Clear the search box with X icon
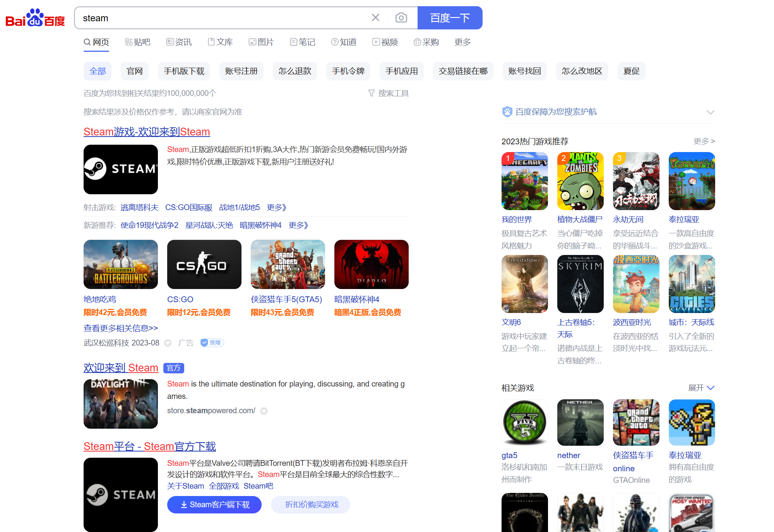The width and height of the screenshot is (774, 532). tap(375, 18)
